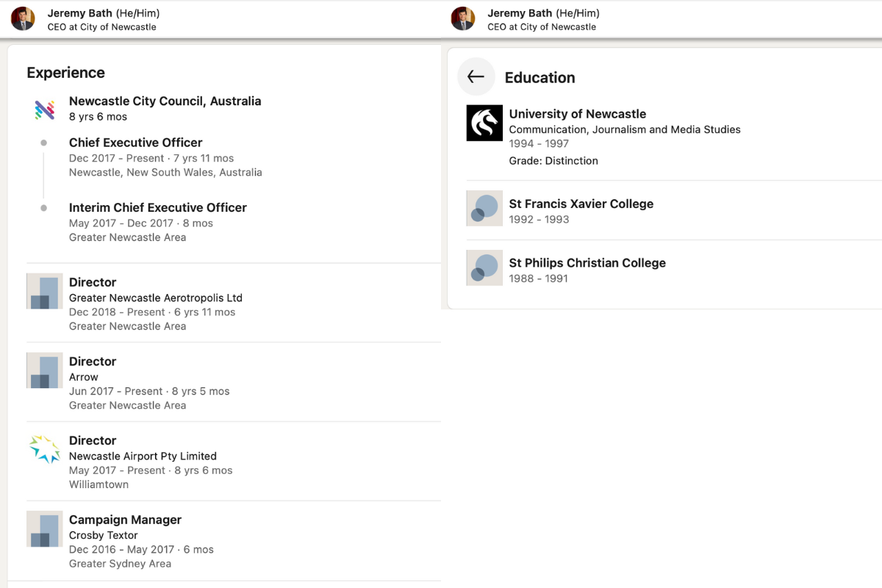
Task: Click the right header profile photo
Action: [x=463, y=19]
